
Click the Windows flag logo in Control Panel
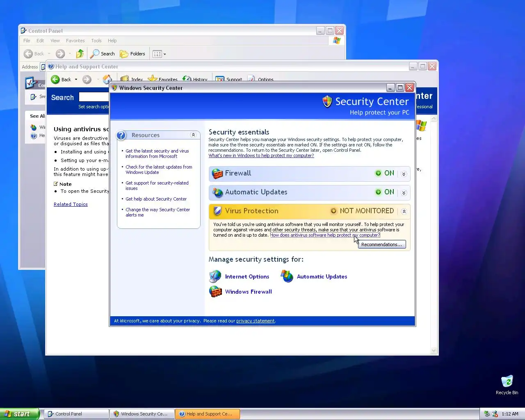tap(337, 41)
